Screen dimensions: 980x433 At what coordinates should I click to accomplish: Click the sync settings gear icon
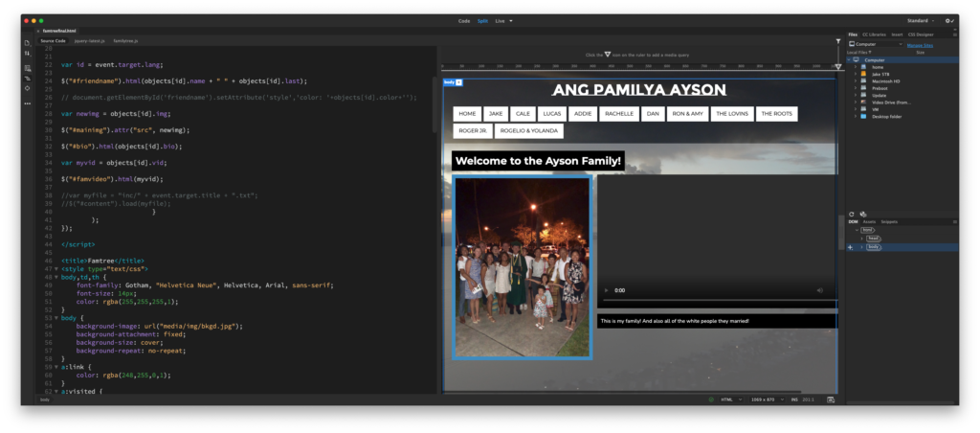(948, 20)
